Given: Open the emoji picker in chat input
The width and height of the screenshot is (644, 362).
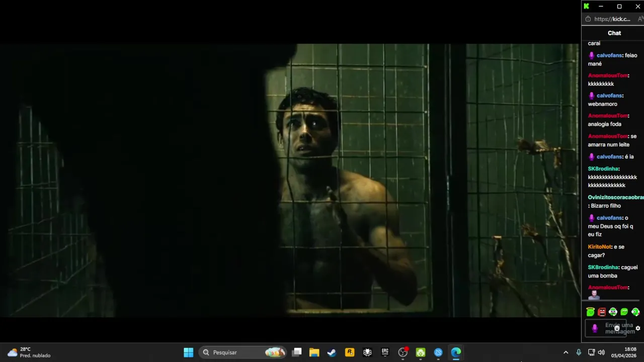Looking at the screenshot, I should [x=617, y=328].
